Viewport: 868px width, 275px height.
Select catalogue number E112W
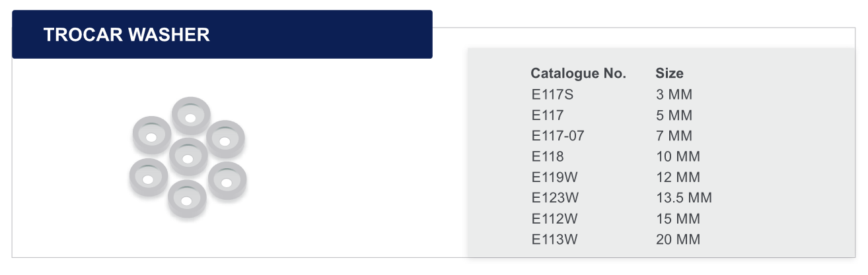[555, 219]
